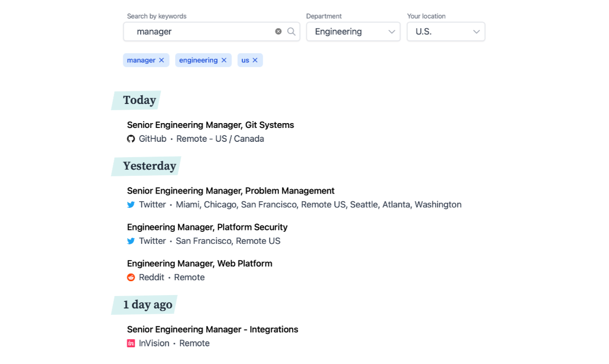
Task: Clear the keyword search field
Action: [278, 32]
